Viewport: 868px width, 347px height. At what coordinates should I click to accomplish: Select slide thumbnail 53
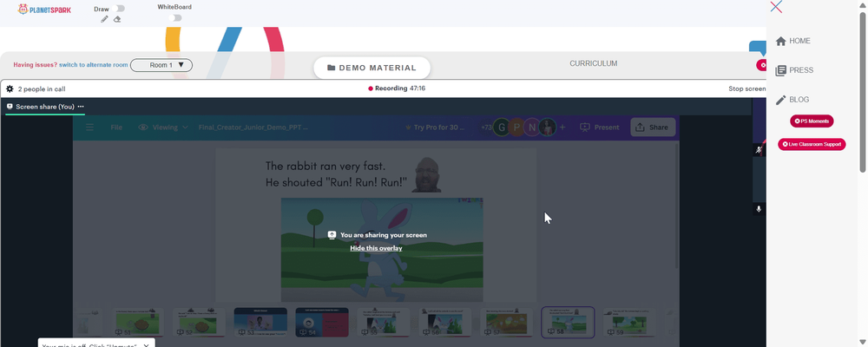(260, 322)
